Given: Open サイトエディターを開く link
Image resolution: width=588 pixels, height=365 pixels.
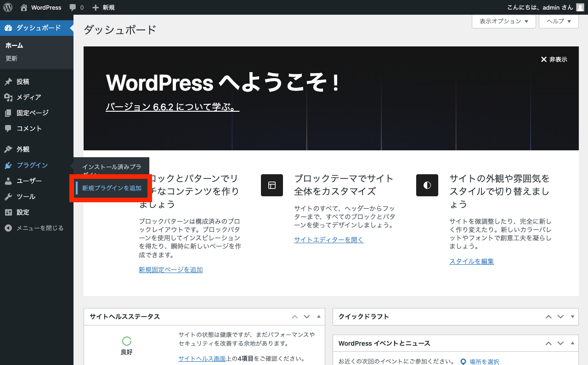Looking at the screenshot, I should 329,240.
